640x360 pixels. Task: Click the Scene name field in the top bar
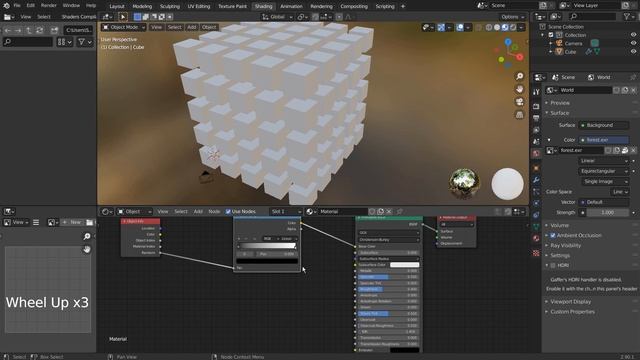pyautogui.click(x=513, y=6)
